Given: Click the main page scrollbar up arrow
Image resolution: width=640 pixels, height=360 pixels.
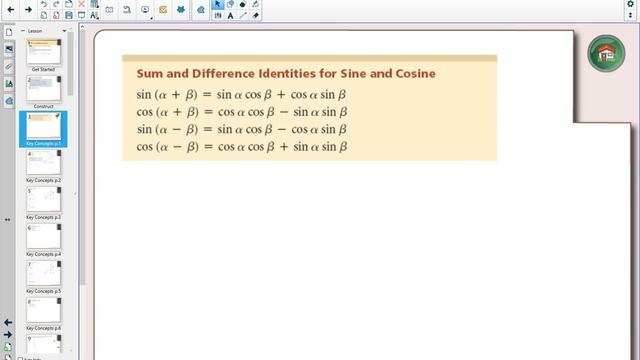Looking at the screenshot, I should (82, 27).
